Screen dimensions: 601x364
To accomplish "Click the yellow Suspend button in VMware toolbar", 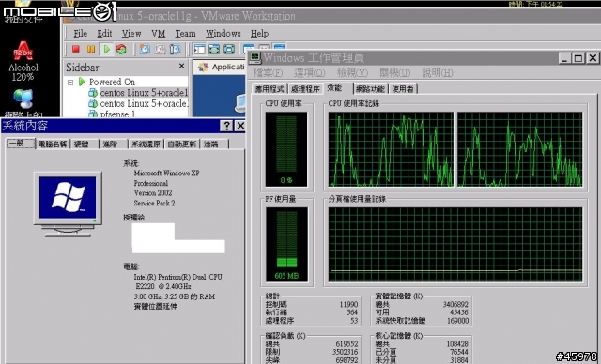I will click(x=91, y=49).
